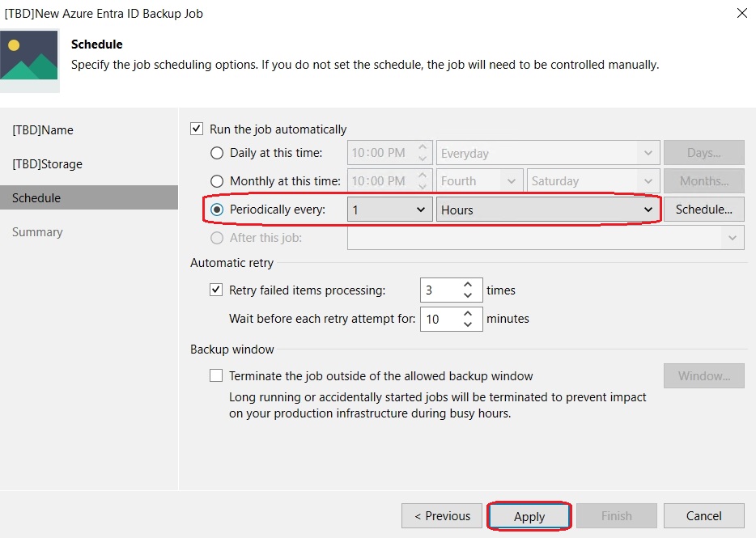This screenshot has width=756, height=538.
Task: Disable Retry failed items processing checkbox
Action: (216, 290)
